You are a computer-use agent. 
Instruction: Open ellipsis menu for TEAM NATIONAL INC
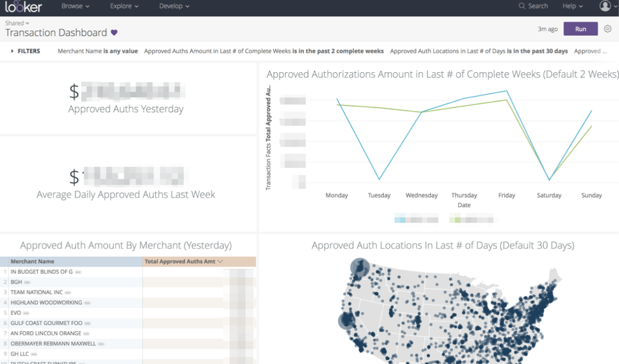68,292
